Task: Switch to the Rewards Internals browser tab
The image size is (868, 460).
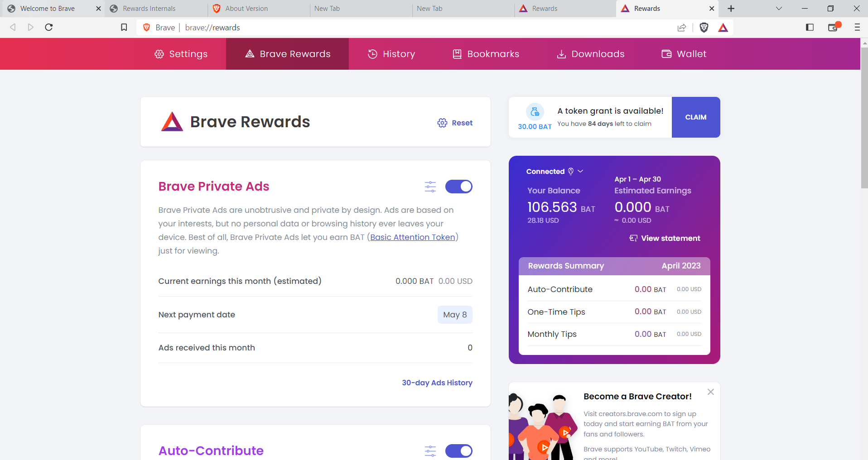Action: pyautogui.click(x=149, y=8)
